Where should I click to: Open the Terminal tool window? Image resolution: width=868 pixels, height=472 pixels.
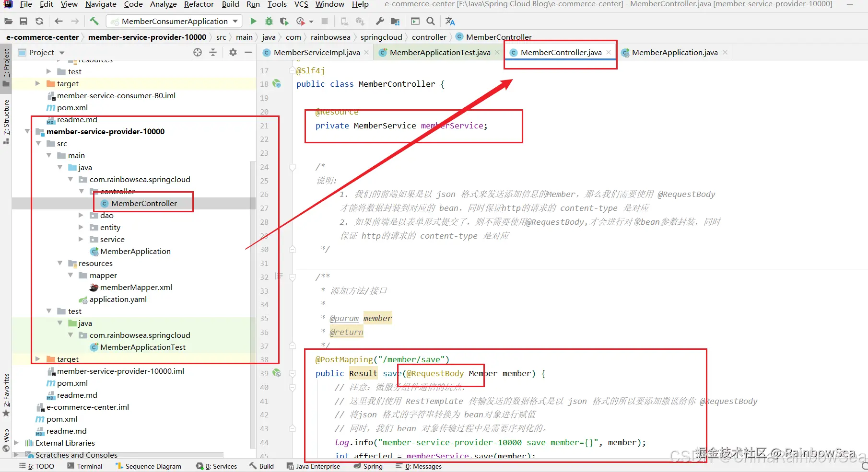click(x=85, y=466)
